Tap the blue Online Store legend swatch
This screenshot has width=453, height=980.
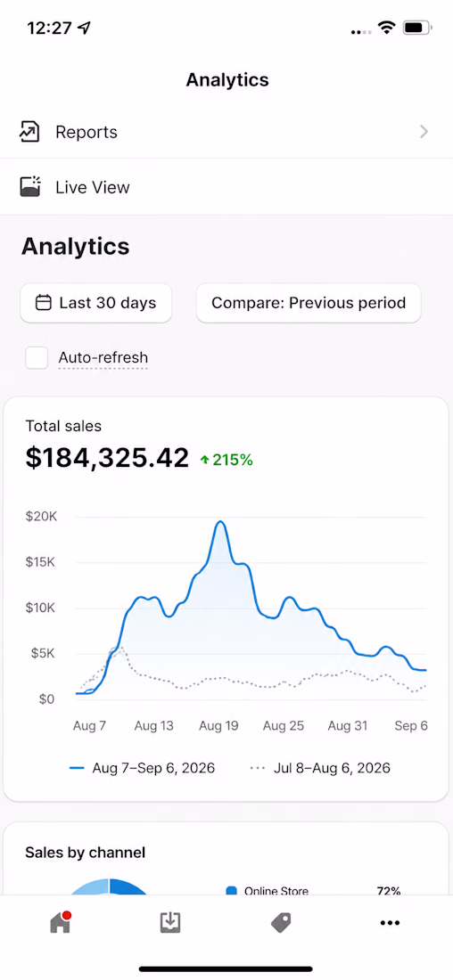(232, 891)
